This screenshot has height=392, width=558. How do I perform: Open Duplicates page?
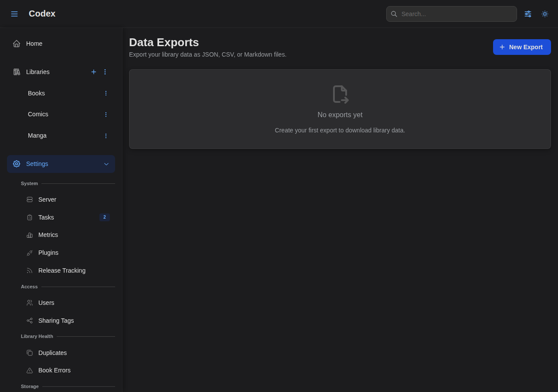68,353
